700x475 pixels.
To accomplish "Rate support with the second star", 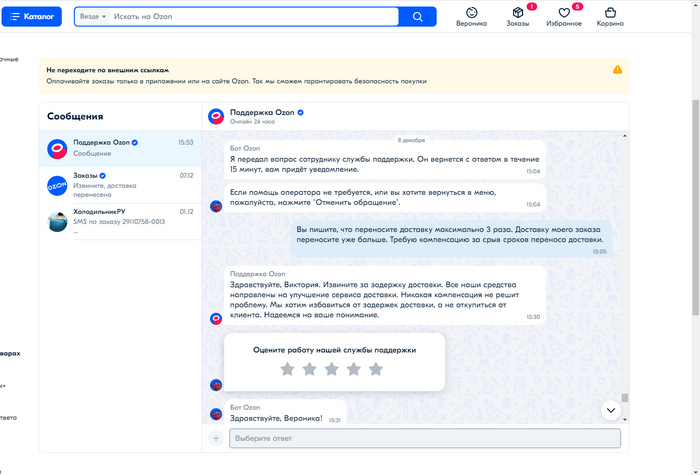I will (x=309, y=369).
